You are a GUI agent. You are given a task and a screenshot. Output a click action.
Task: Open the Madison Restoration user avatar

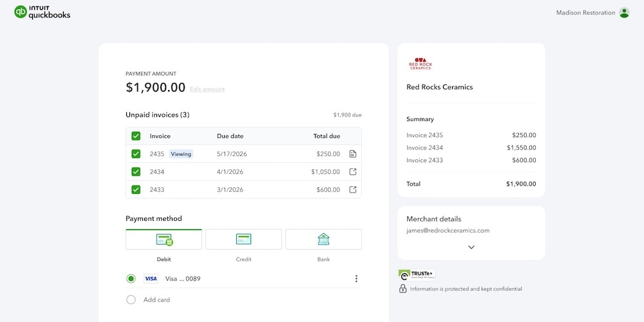(x=624, y=13)
